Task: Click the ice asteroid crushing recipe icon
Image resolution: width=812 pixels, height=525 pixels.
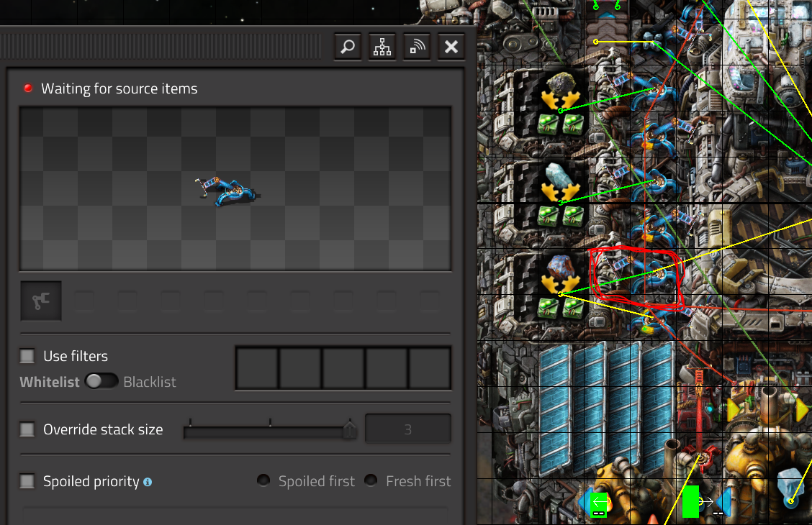Action: pos(560,183)
